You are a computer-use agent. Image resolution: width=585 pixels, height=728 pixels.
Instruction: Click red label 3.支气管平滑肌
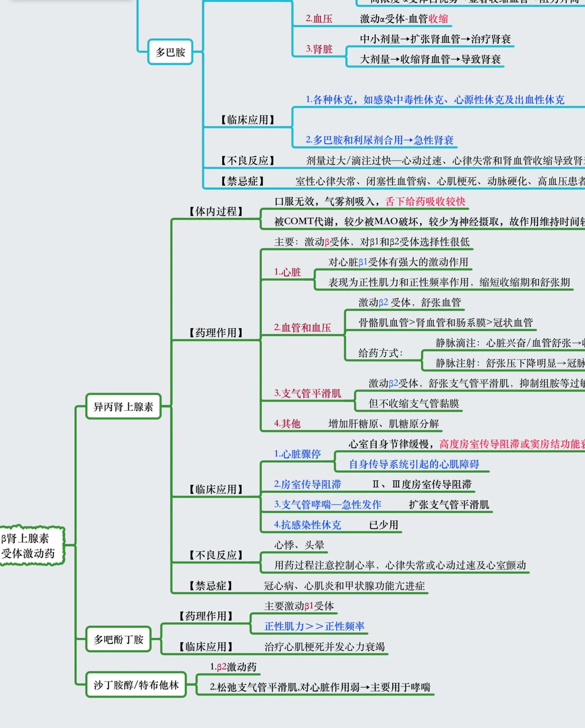(x=307, y=393)
